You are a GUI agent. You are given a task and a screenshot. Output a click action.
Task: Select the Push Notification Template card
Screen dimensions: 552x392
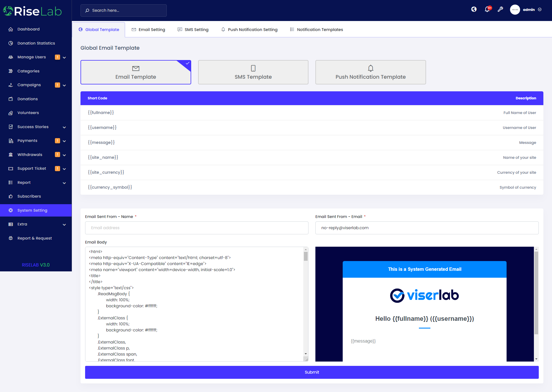point(370,72)
